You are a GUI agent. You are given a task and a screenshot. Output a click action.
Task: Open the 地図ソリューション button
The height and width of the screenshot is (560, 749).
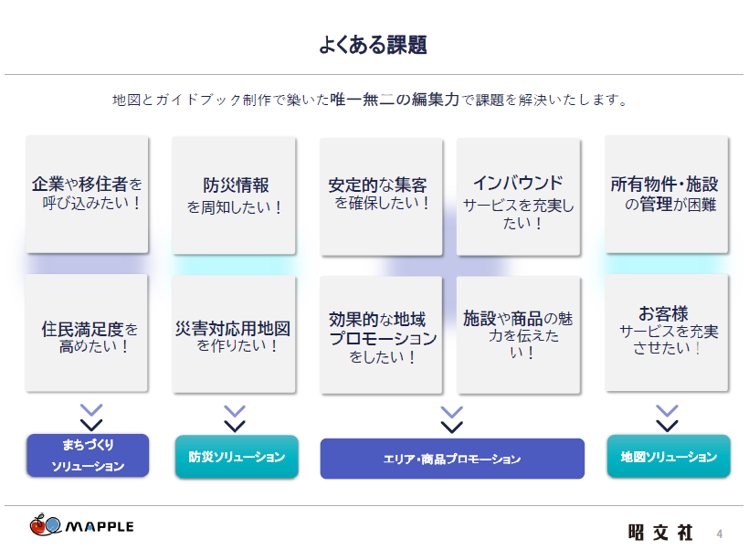pos(669,457)
